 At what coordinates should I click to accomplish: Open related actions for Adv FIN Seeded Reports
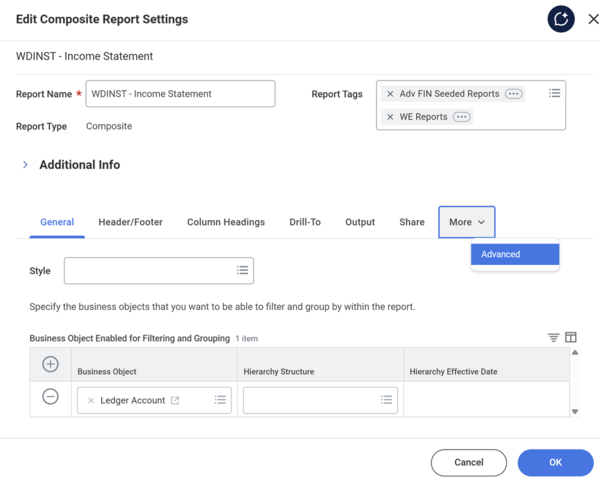tap(514, 94)
